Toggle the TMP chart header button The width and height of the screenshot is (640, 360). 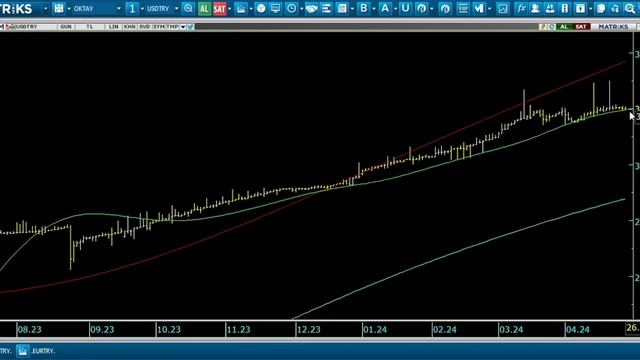pyautogui.click(x=172, y=27)
